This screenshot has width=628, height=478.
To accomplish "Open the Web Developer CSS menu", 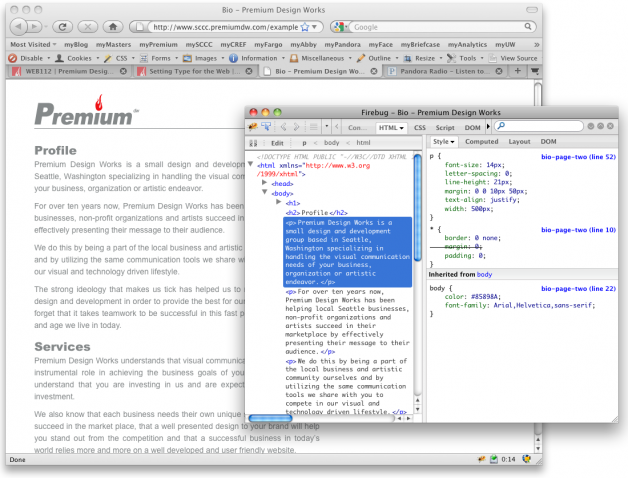I will tap(119, 58).
